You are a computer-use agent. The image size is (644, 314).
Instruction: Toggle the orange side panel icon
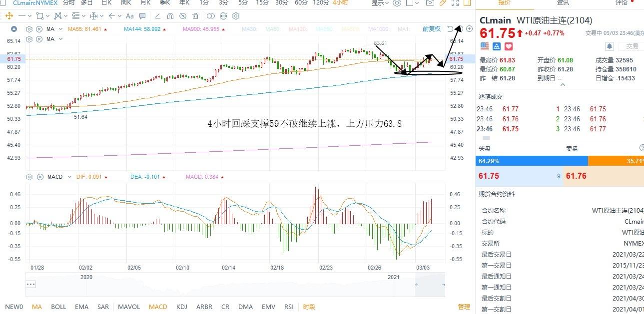tap(467, 3)
